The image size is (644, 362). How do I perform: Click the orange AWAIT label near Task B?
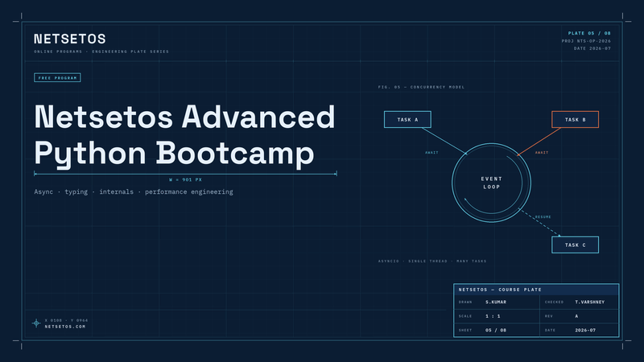pyautogui.click(x=542, y=153)
